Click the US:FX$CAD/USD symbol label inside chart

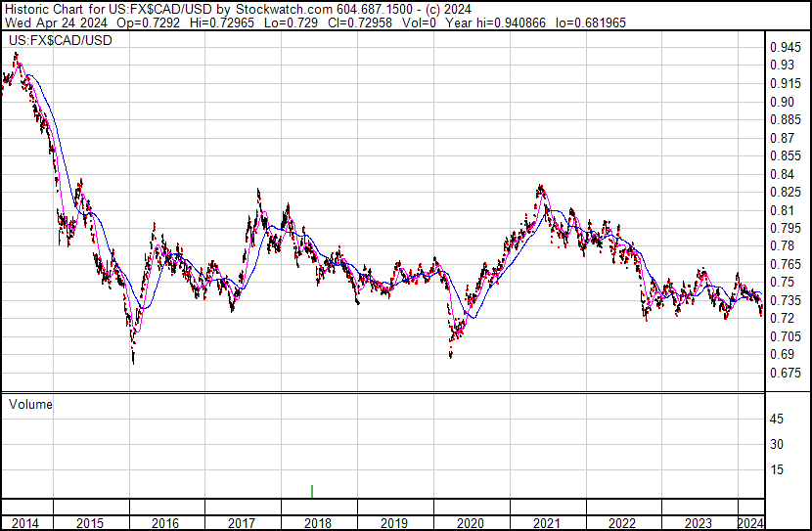[60, 40]
